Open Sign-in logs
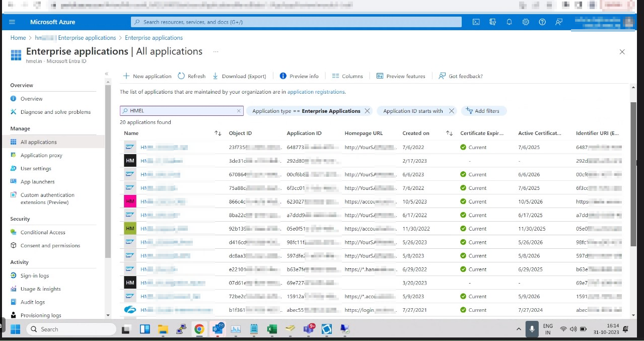644x341 pixels. click(x=35, y=276)
